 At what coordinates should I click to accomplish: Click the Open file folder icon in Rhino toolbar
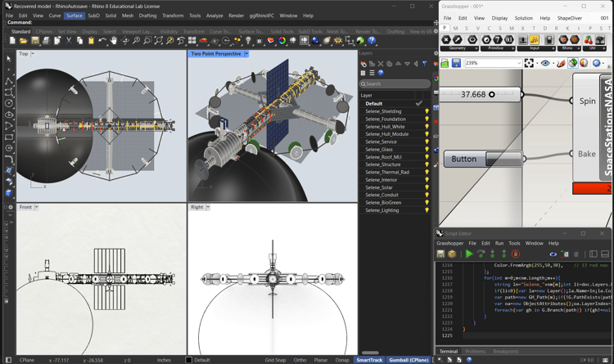click(23, 40)
